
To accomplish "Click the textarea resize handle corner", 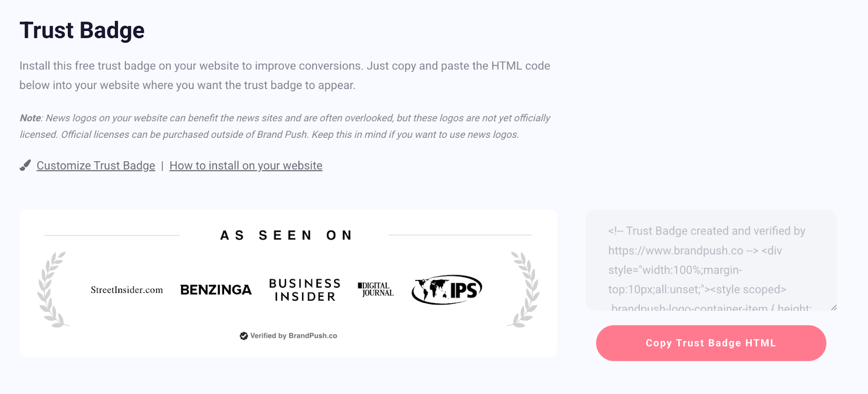I will pyautogui.click(x=833, y=308).
